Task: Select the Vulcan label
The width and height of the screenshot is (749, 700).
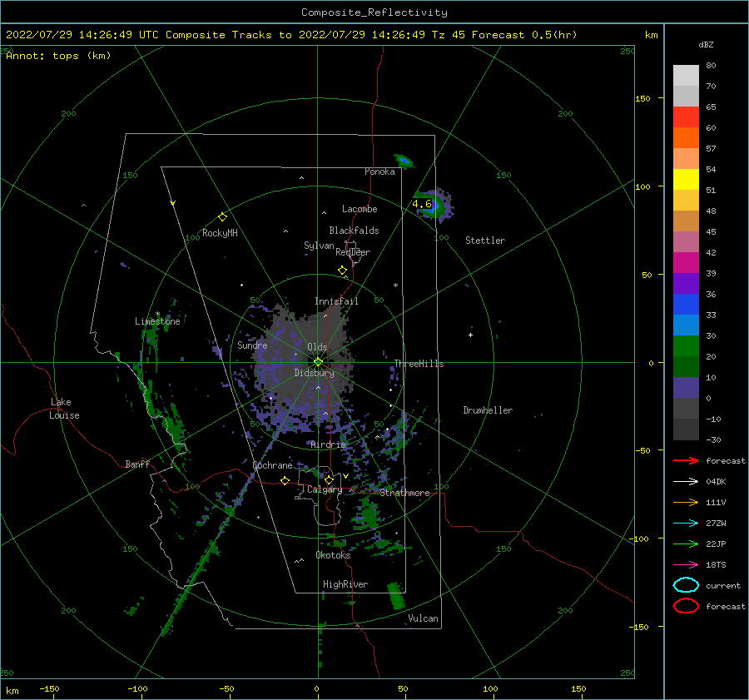Action: [x=423, y=618]
